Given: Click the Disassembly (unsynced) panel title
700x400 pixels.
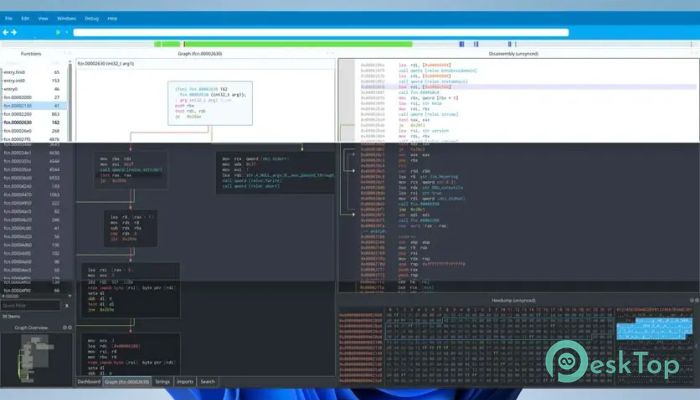Looking at the screenshot, I should [x=513, y=54].
